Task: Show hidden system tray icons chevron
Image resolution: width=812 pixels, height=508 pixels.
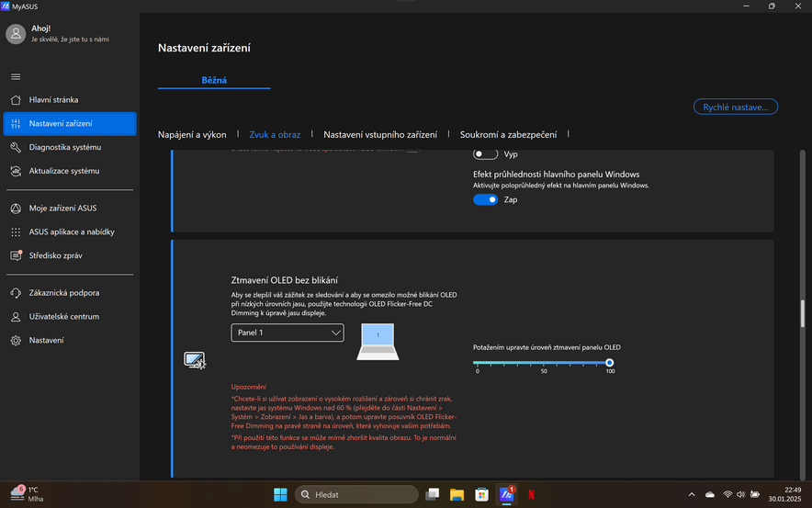Action: tap(693, 494)
